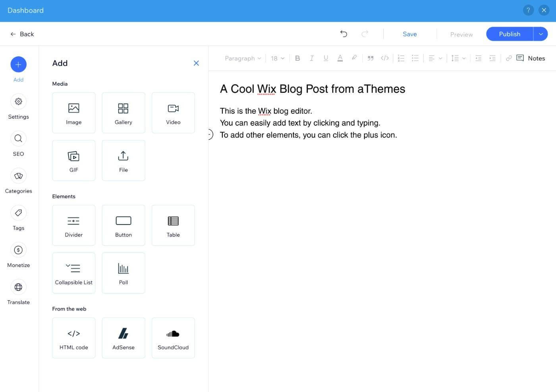This screenshot has height=392, width=556.
Task: Decrease text indent
Action: 479,58
